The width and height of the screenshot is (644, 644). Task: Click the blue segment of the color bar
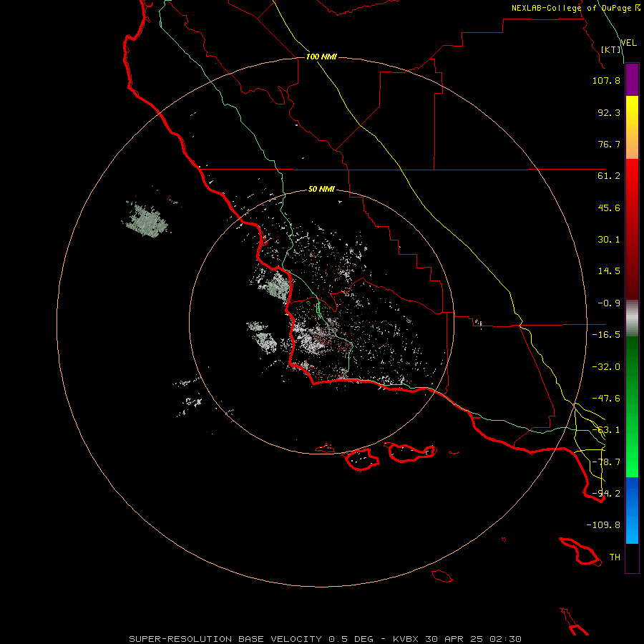click(x=632, y=510)
